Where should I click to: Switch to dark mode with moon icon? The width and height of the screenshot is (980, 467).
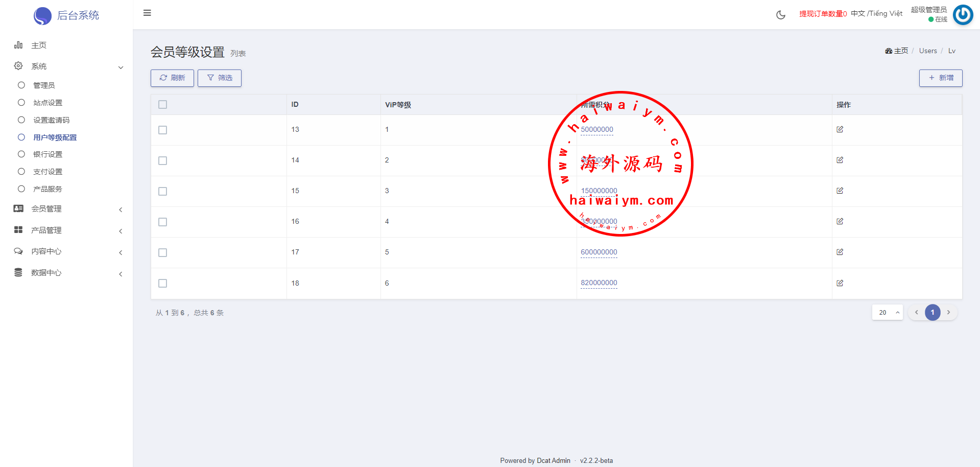coord(780,15)
